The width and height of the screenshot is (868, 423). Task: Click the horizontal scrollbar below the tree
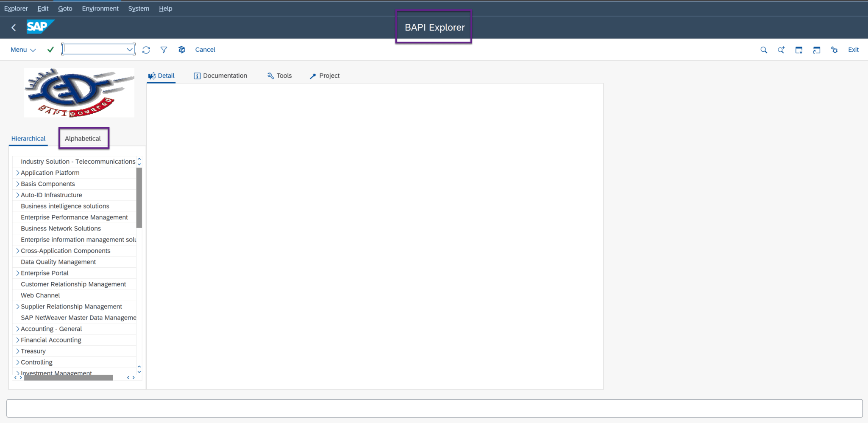tap(68, 377)
